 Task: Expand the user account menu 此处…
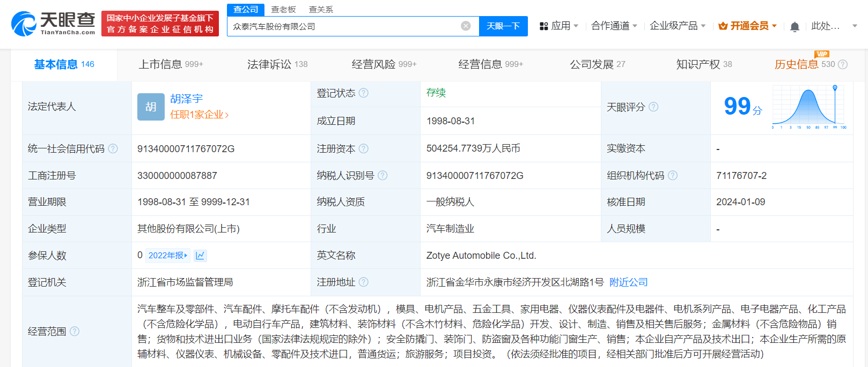[x=834, y=26]
